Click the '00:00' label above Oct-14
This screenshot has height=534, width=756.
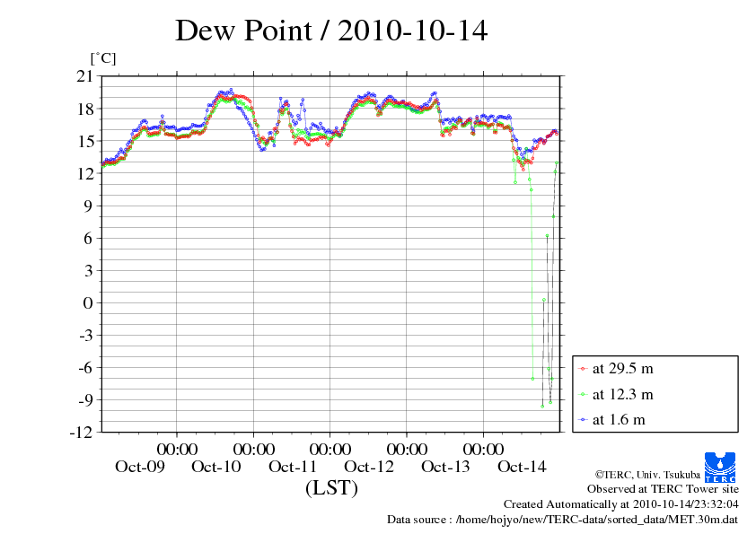click(x=483, y=449)
